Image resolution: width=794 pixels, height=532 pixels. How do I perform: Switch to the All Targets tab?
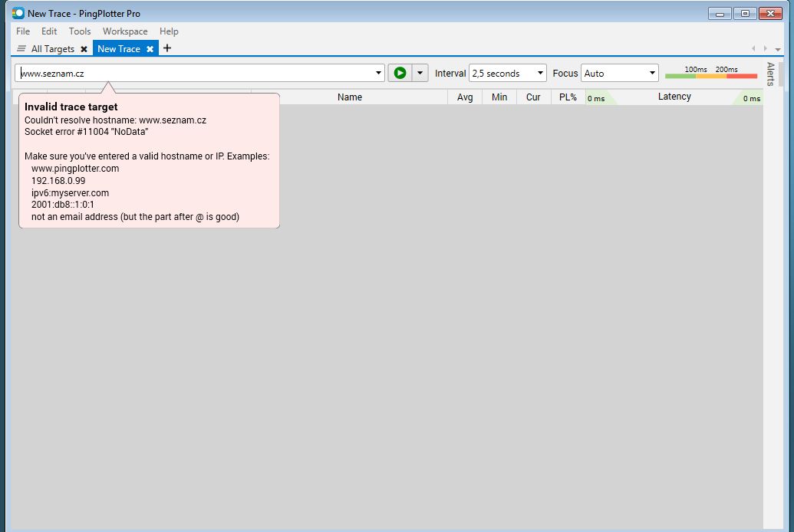(53, 48)
